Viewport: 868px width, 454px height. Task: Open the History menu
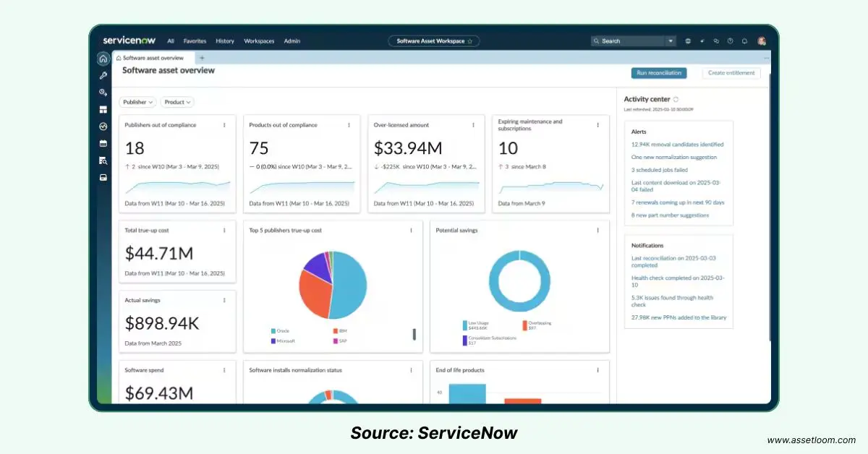coord(225,41)
